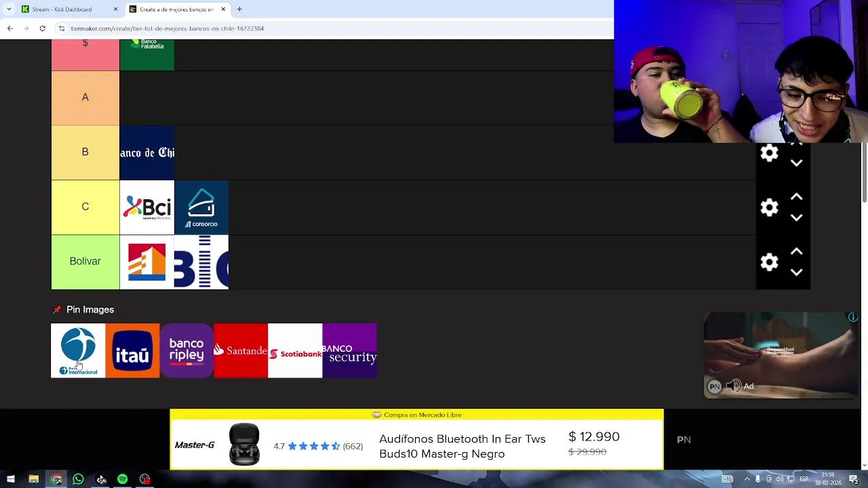
Task: Open Spotify from the taskbar
Action: click(123, 479)
